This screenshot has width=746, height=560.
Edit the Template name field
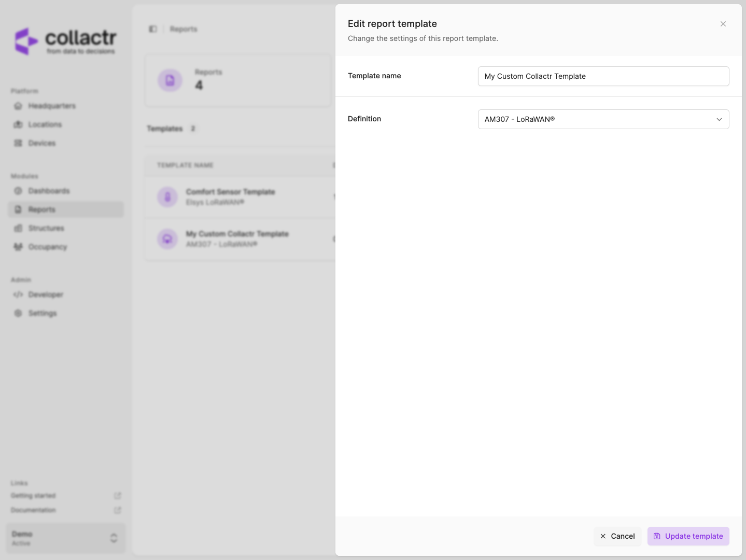point(603,76)
